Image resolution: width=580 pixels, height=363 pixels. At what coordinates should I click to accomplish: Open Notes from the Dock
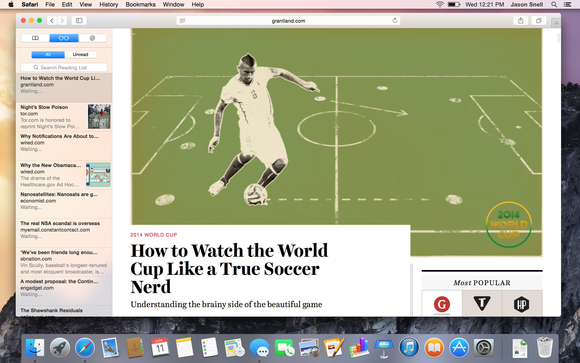pyautogui.click(x=184, y=348)
